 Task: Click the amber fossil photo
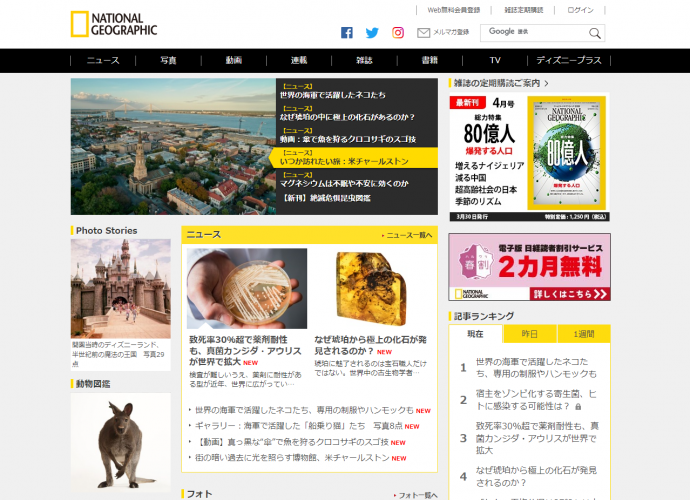(x=370, y=288)
